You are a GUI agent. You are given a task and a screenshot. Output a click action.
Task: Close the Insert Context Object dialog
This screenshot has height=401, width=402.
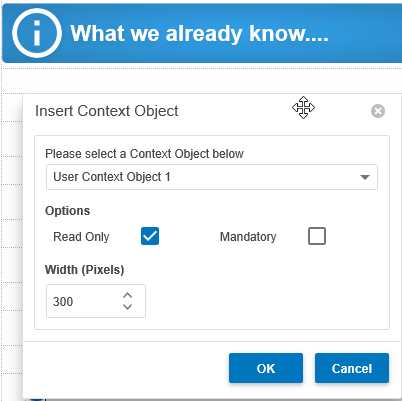click(378, 111)
